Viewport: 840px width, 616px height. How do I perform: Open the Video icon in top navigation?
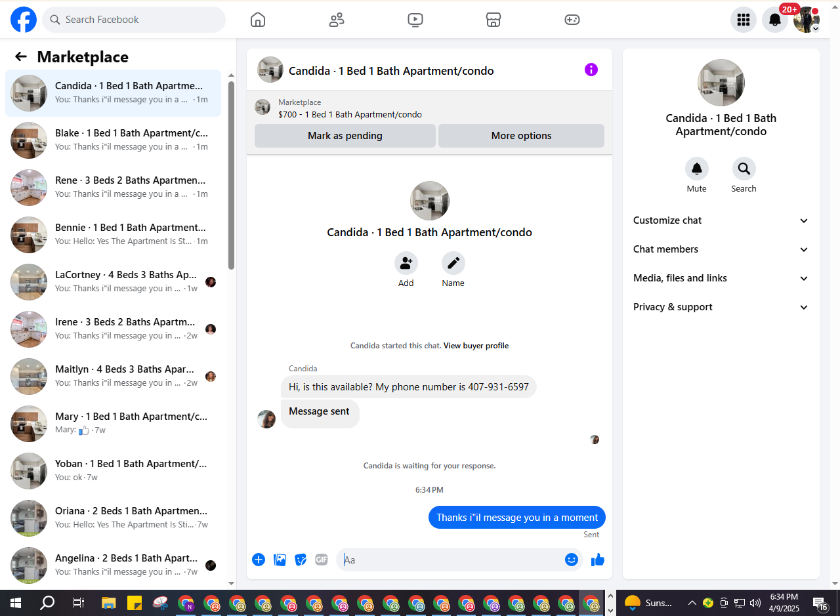(x=415, y=20)
